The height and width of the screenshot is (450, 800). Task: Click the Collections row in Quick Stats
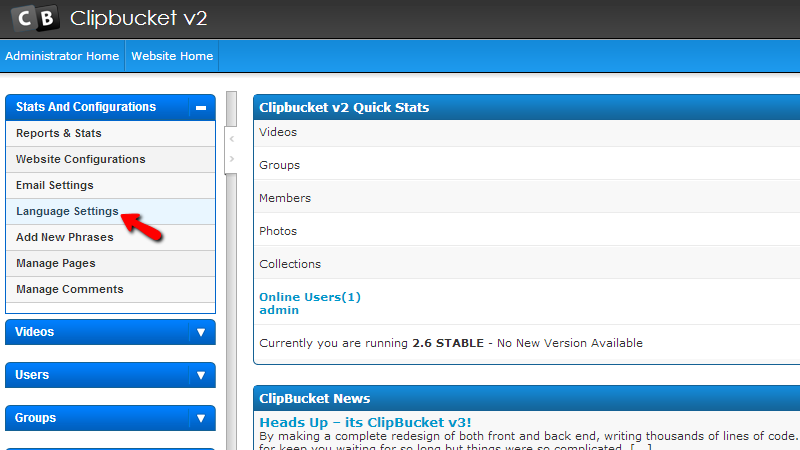[527, 264]
